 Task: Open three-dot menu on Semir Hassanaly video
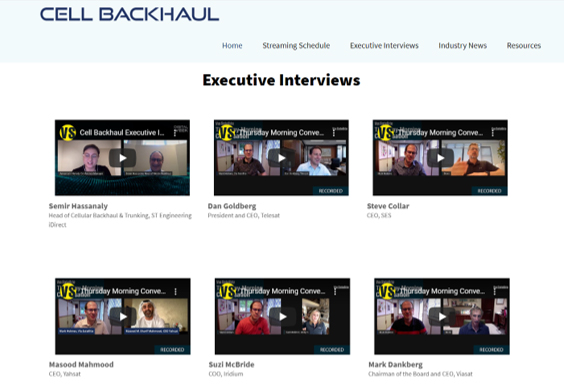(x=175, y=133)
